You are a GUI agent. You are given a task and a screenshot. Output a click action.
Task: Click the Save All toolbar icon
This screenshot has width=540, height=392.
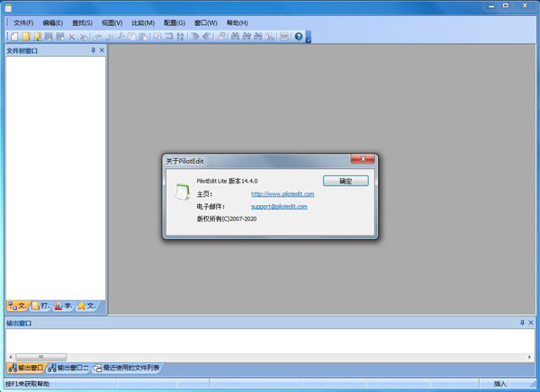(60, 36)
